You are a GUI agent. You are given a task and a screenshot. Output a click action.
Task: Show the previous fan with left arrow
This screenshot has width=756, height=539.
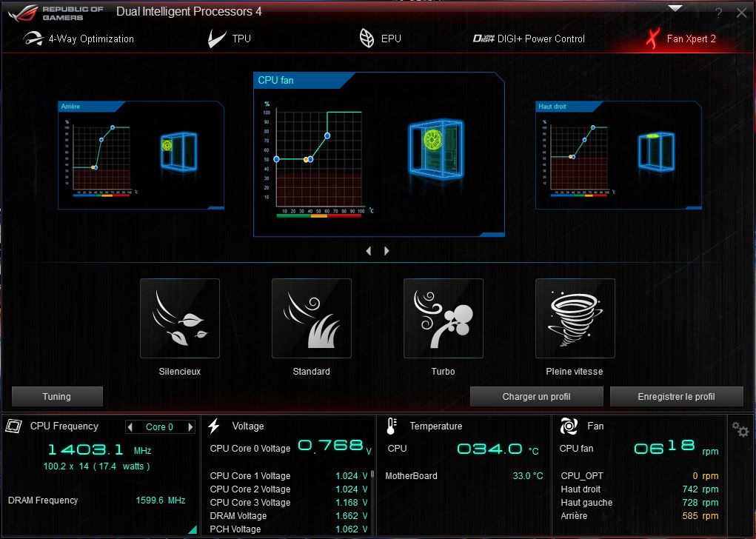coord(369,251)
